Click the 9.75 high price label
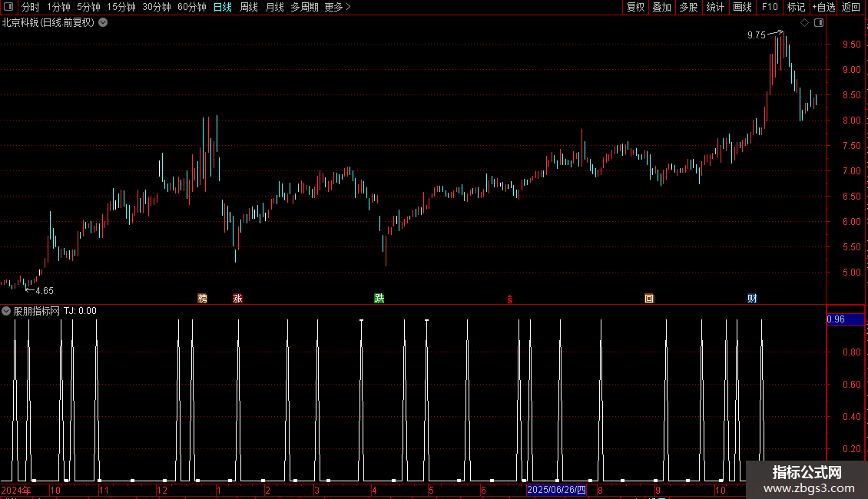 [756, 35]
